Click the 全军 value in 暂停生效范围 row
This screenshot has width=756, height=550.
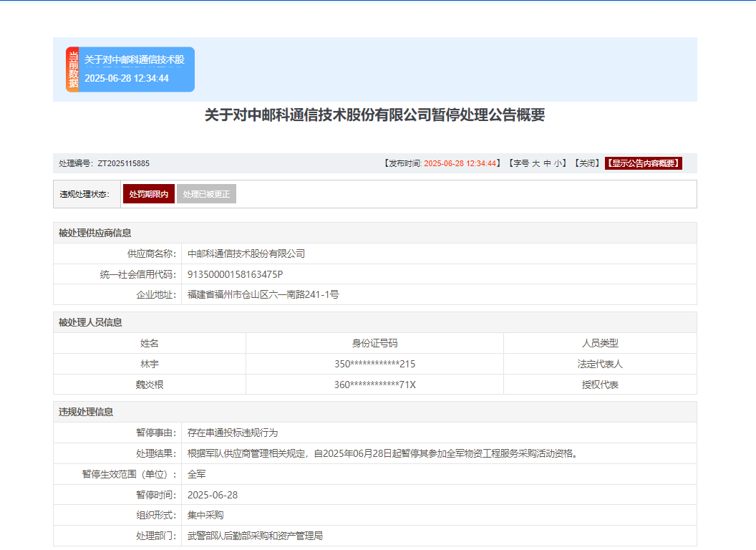coord(197,474)
